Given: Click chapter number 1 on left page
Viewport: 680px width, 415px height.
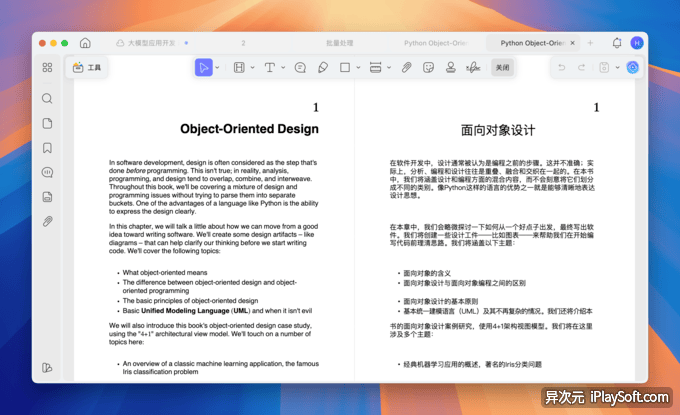Looking at the screenshot, I should [316, 107].
